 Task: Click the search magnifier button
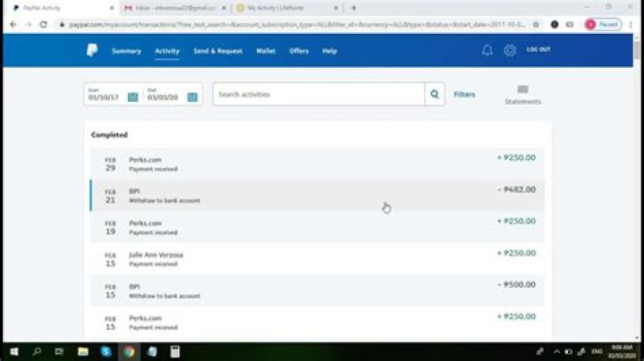coord(435,95)
